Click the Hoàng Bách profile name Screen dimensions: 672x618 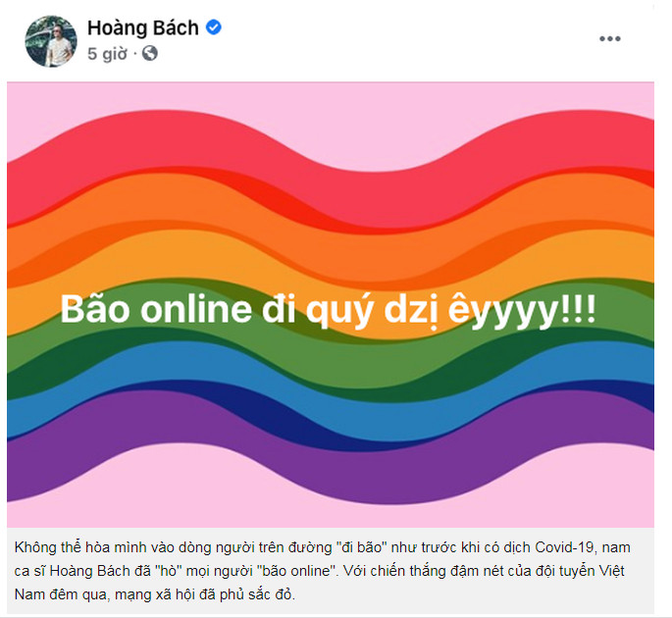[x=143, y=27]
